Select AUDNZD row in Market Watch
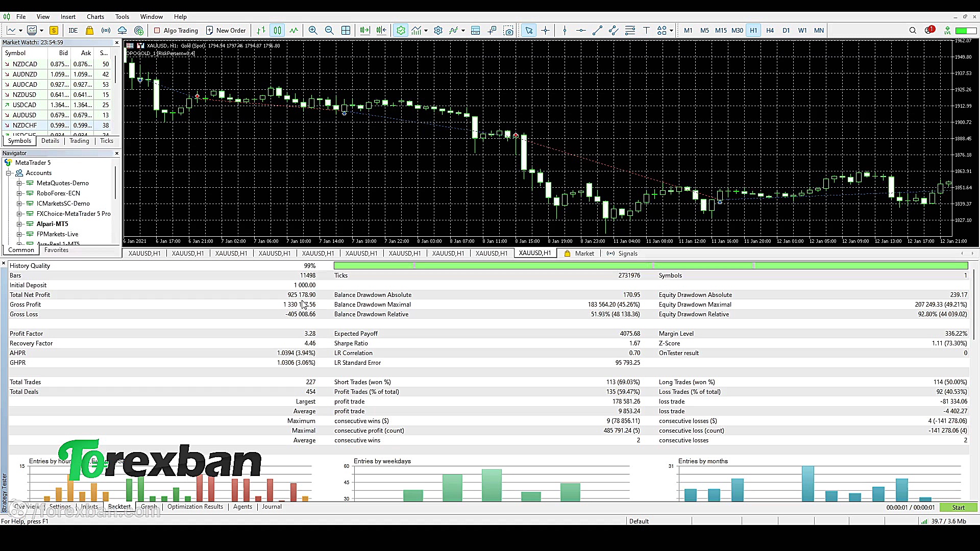The image size is (980, 551). coord(58,74)
